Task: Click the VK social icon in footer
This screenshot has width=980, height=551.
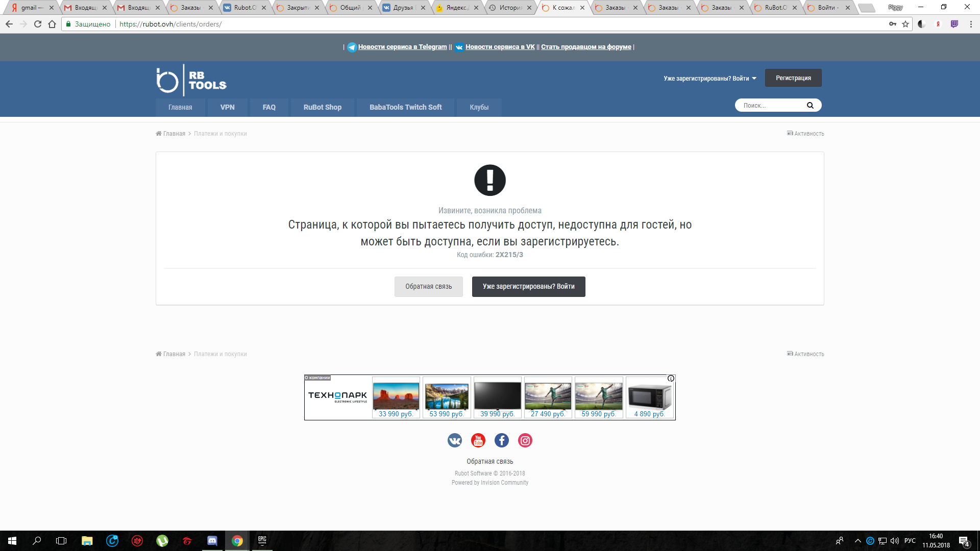Action: click(454, 440)
